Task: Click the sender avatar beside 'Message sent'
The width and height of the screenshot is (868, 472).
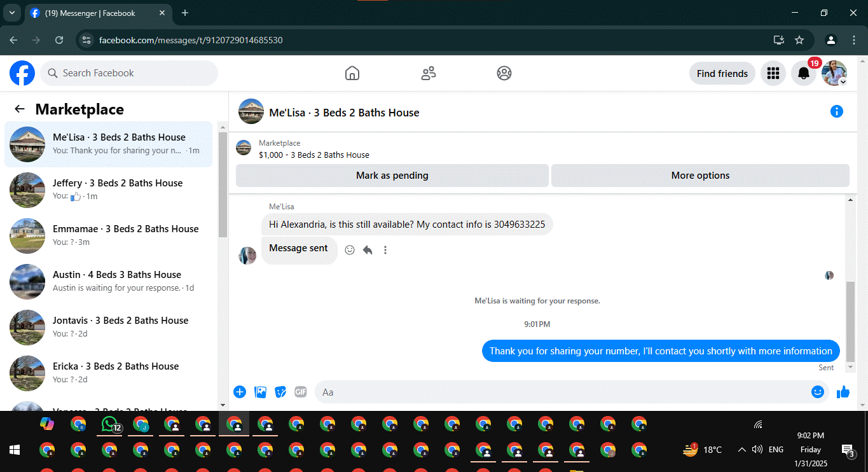Action: (x=247, y=256)
